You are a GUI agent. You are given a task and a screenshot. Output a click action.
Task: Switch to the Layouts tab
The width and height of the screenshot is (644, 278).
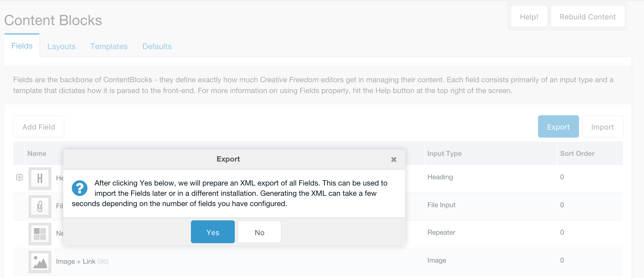coord(61,47)
